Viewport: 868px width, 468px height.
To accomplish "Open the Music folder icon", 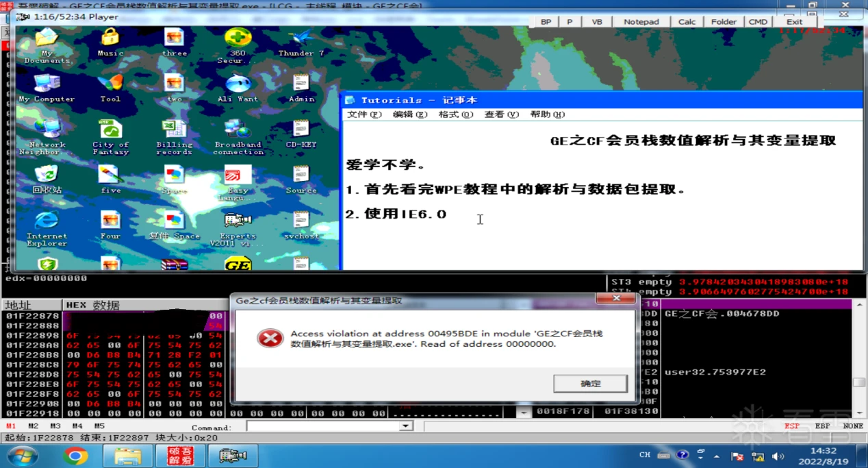I will coord(110,42).
